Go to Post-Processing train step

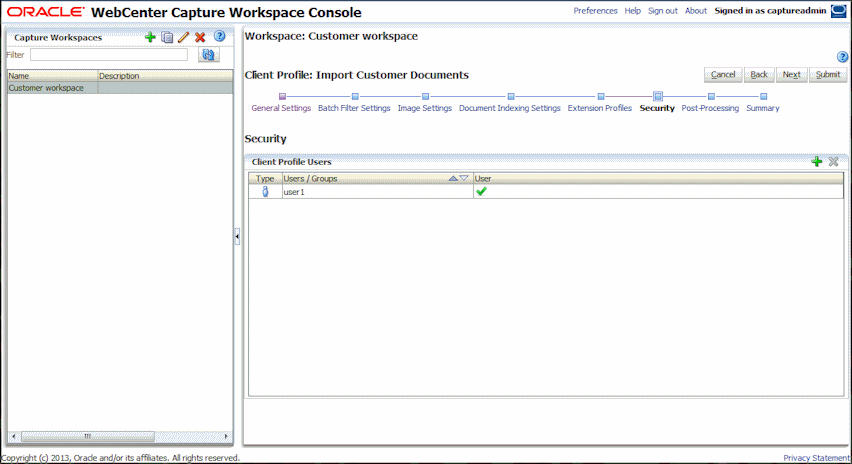click(x=710, y=108)
